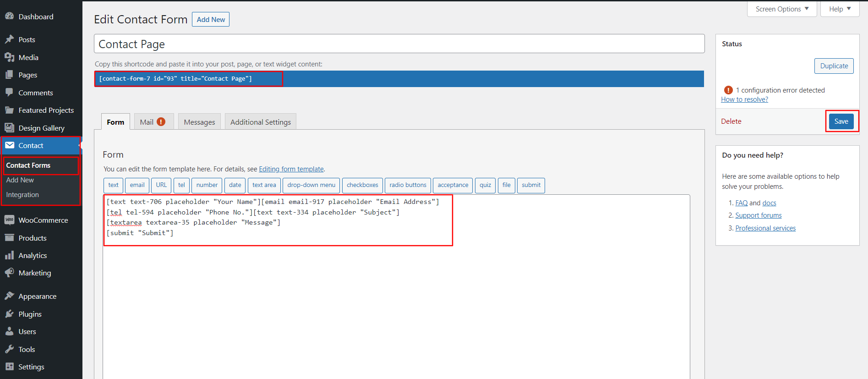Click the Posts pushpin icon
The image size is (868, 379).
(x=9, y=39)
